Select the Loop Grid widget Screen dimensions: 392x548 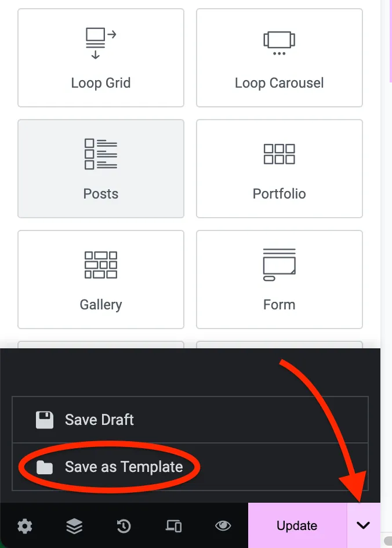coord(101,57)
